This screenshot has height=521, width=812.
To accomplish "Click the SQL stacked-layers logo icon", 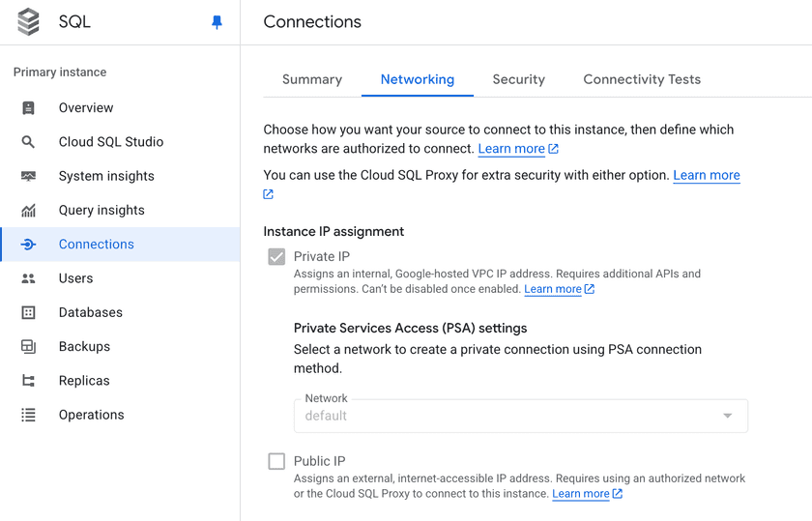I will click(x=28, y=22).
